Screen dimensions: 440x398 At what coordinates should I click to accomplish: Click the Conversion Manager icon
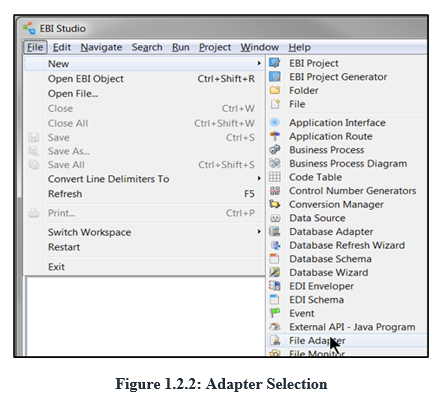[x=275, y=204]
